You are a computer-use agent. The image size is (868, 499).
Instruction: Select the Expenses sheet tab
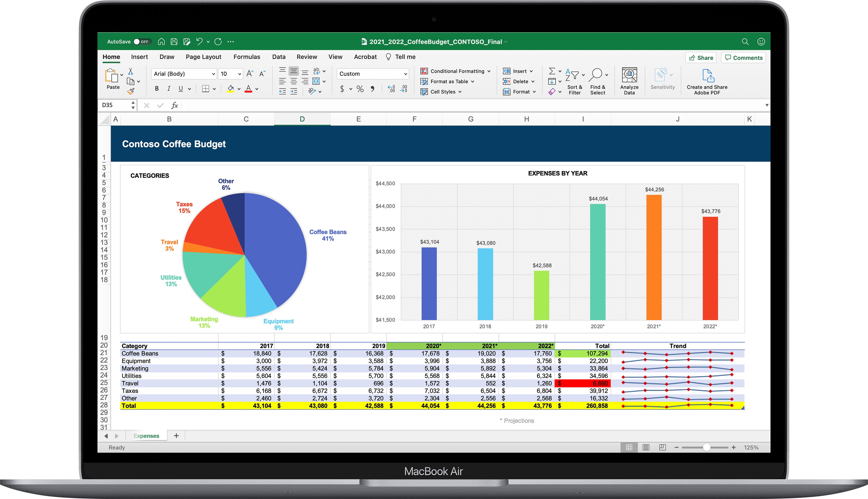pos(146,436)
